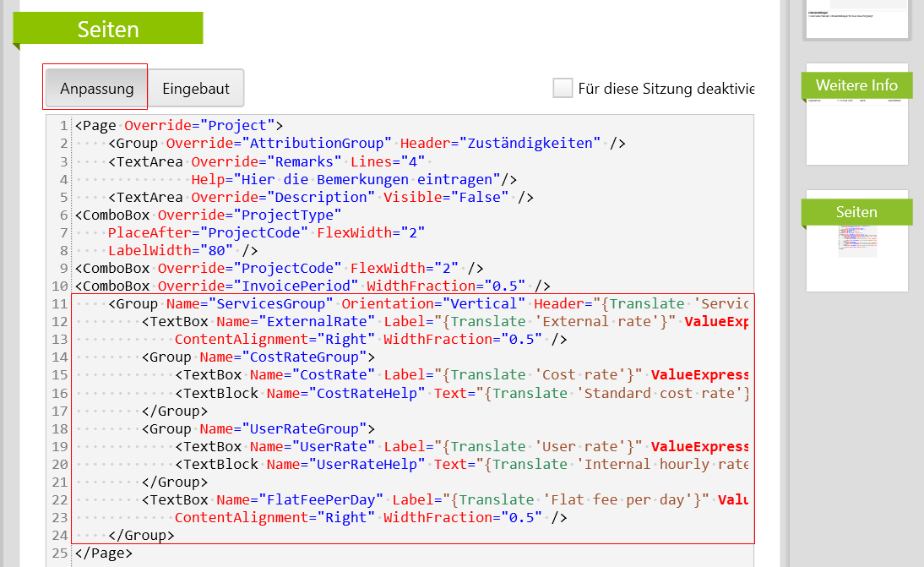Place cursor on the Page Override="Project" line
Image resolution: width=924 pixels, height=567 pixels.
click(179, 126)
